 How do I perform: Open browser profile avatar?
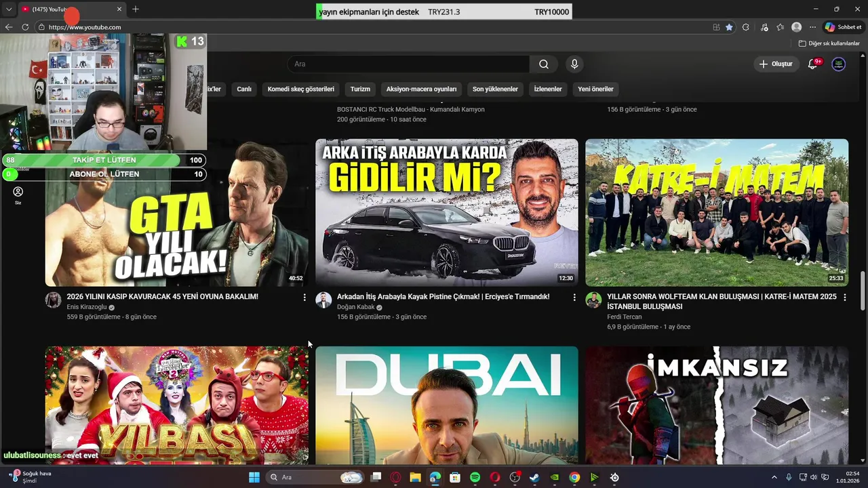click(797, 27)
